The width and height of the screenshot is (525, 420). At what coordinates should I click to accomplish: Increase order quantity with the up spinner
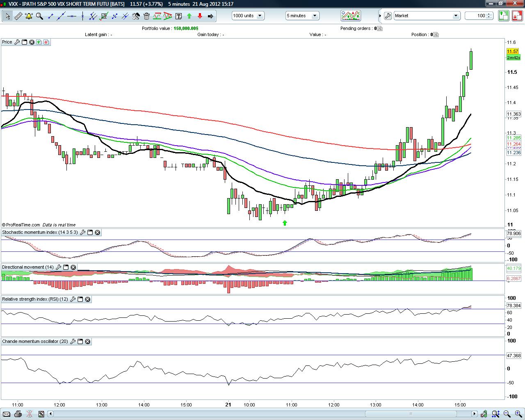click(x=489, y=14)
